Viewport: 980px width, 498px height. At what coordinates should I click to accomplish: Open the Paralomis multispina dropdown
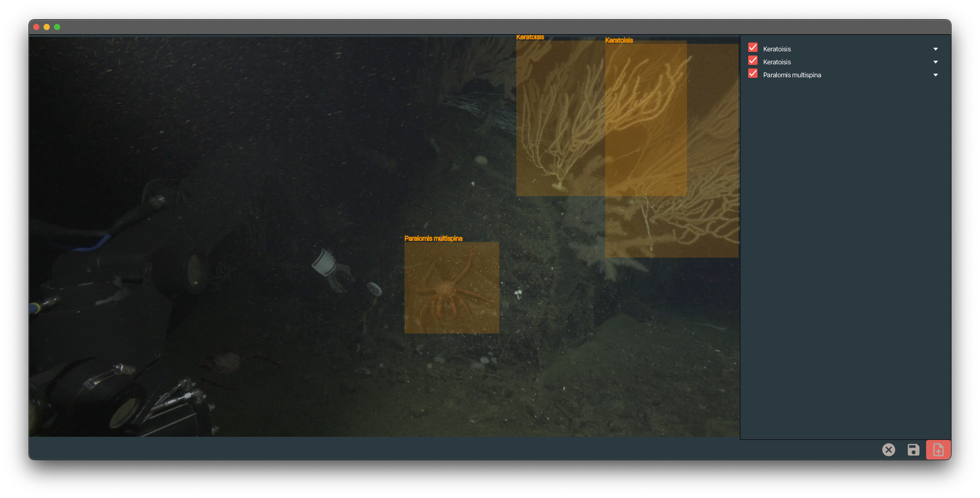935,75
